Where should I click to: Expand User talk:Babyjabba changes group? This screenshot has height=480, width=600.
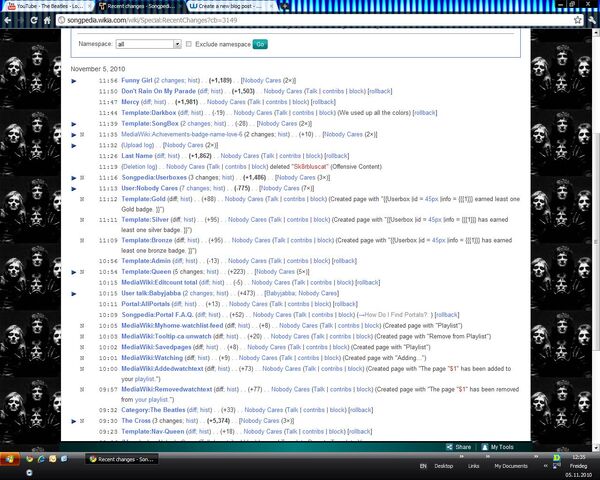click(x=74, y=294)
